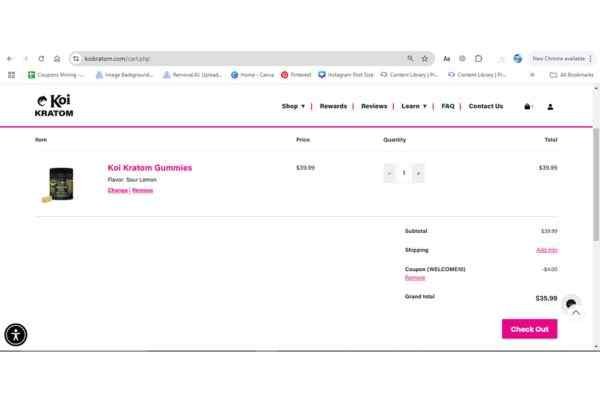Open the user account icon
This screenshot has width=600, height=400.
550,107
